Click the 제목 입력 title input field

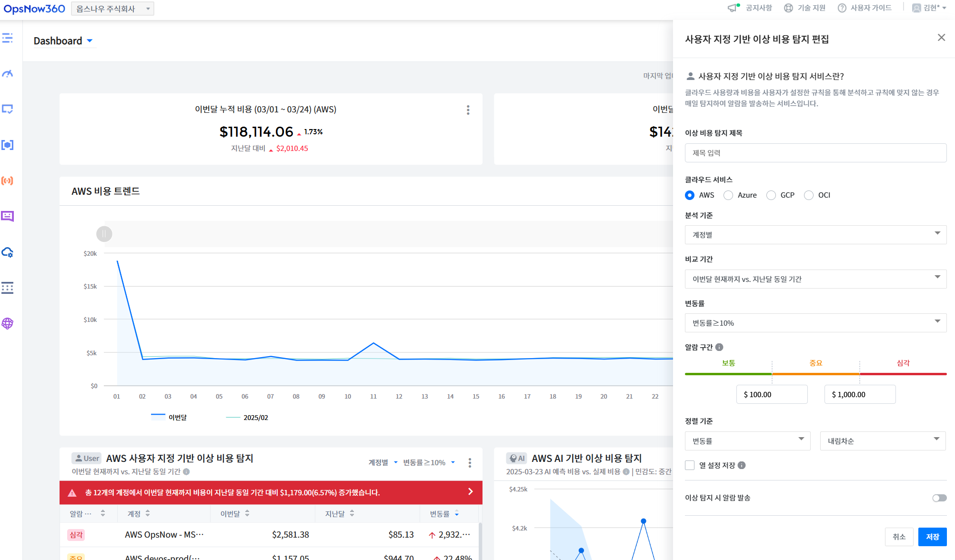click(x=815, y=153)
